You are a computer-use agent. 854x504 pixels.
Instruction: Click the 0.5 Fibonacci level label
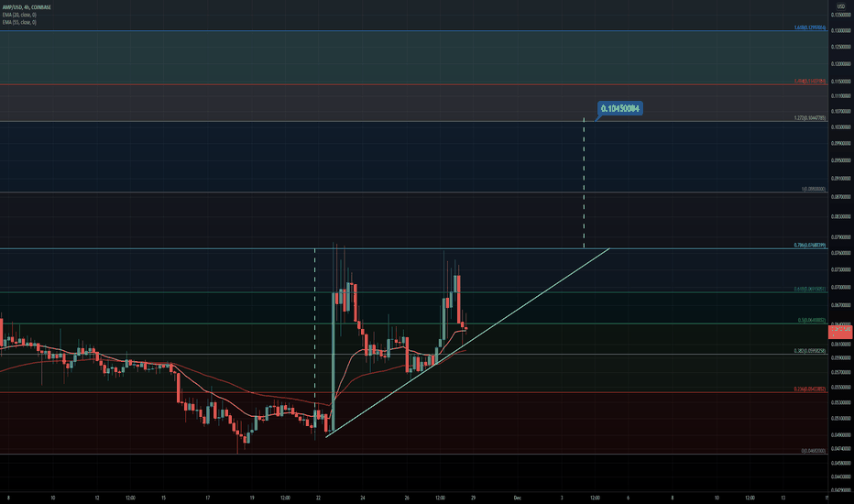pos(812,321)
